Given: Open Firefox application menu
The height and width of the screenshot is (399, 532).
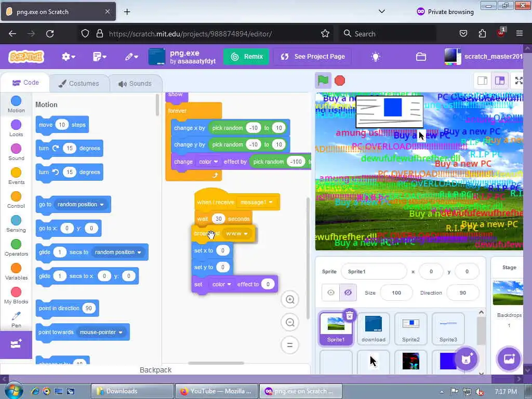Looking at the screenshot, I should click(519, 34).
